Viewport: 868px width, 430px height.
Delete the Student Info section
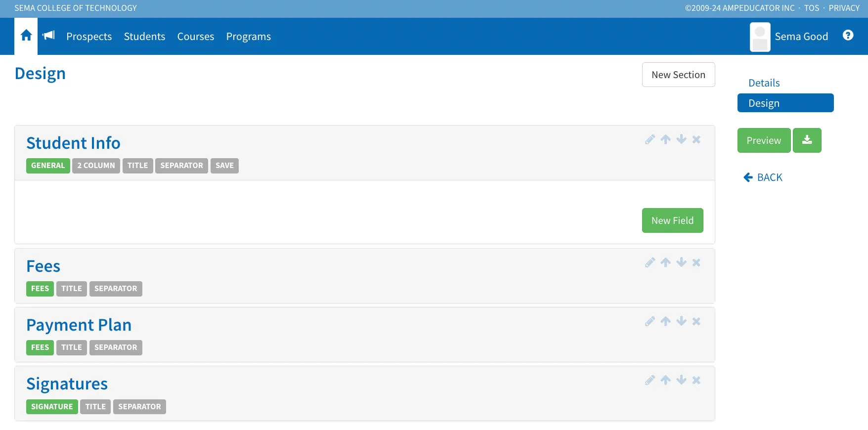tap(696, 139)
